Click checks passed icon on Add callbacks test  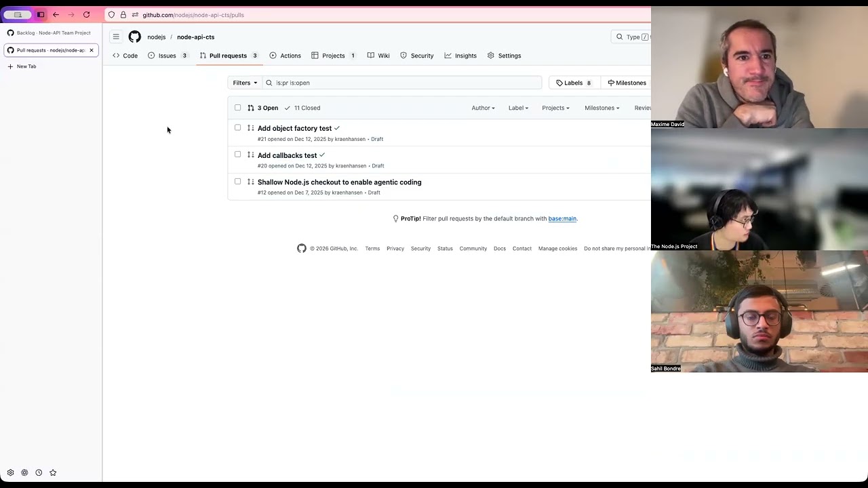click(x=322, y=155)
